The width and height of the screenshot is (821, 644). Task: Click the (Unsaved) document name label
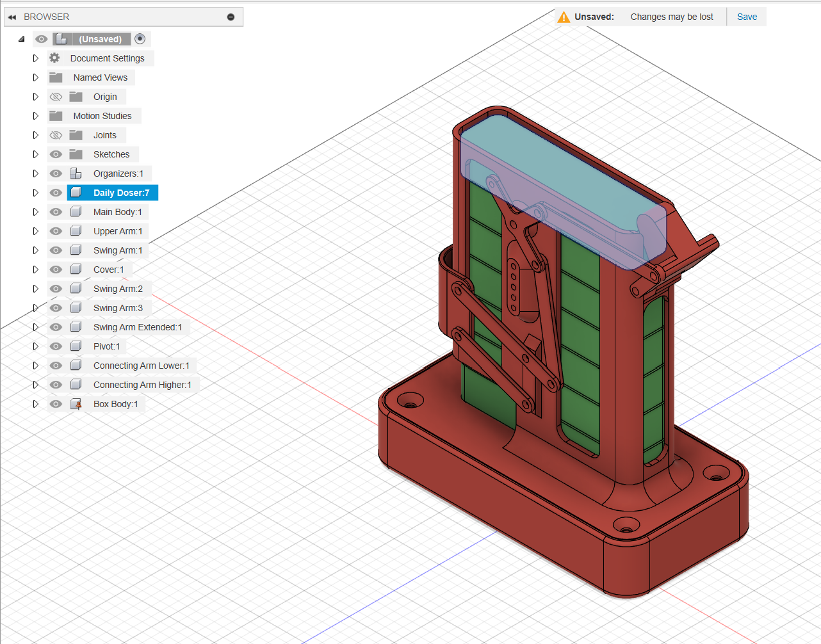100,39
